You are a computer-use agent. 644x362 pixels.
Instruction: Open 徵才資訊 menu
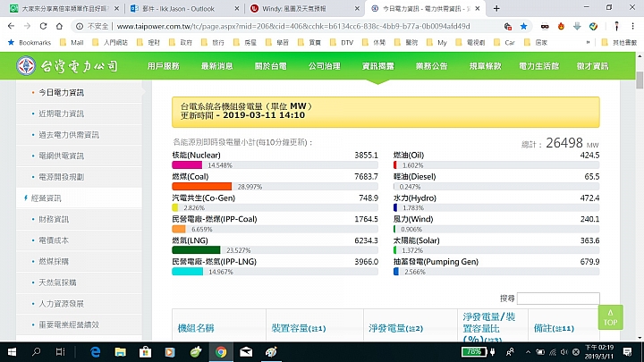592,66
